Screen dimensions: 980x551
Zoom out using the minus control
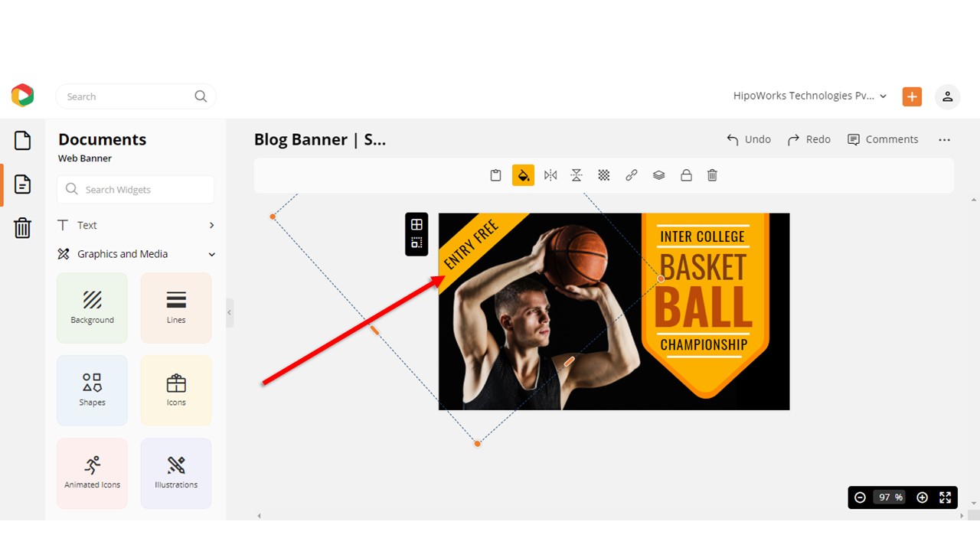pos(860,497)
